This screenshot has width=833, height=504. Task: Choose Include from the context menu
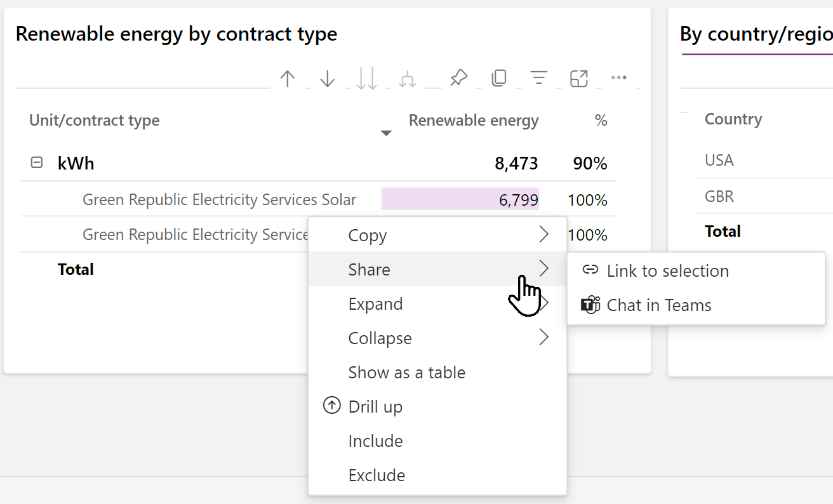point(375,441)
